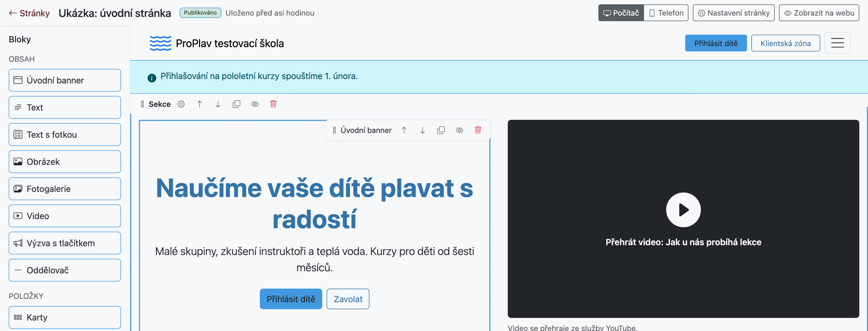The height and width of the screenshot is (331, 868).
Task: Click banner Přihlásit dítě button
Action: [x=291, y=299]
